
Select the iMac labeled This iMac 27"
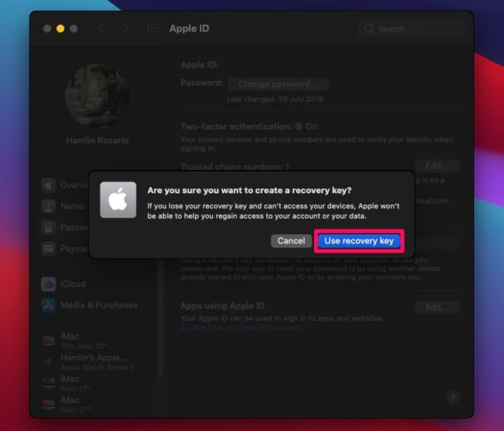point(74,340)
